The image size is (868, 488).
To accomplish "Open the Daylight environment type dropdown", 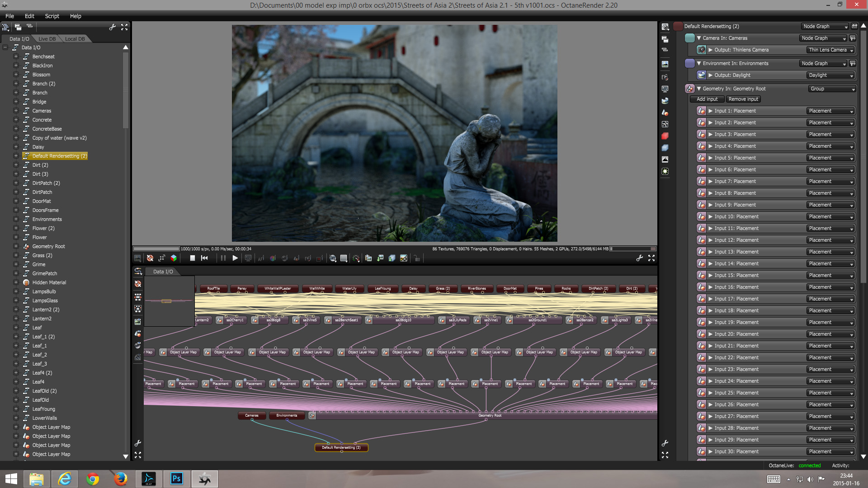I will pyautogui.click(x=830, y=75).
